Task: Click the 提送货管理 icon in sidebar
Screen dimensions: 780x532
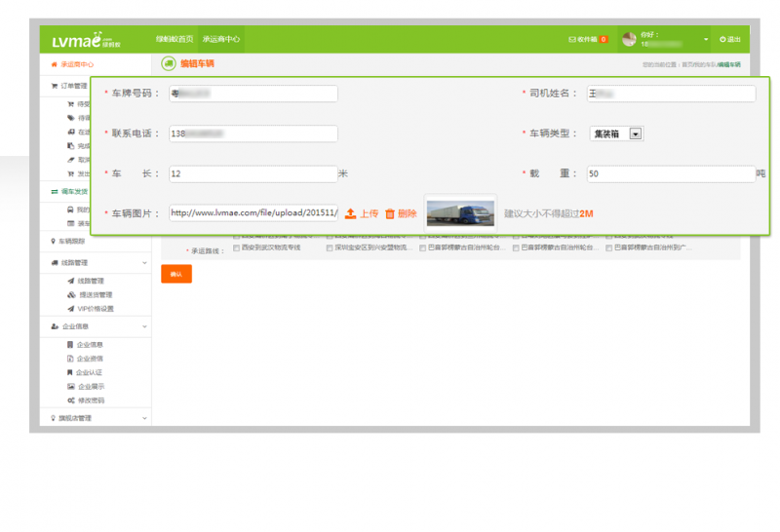Action: click(71, 295)
